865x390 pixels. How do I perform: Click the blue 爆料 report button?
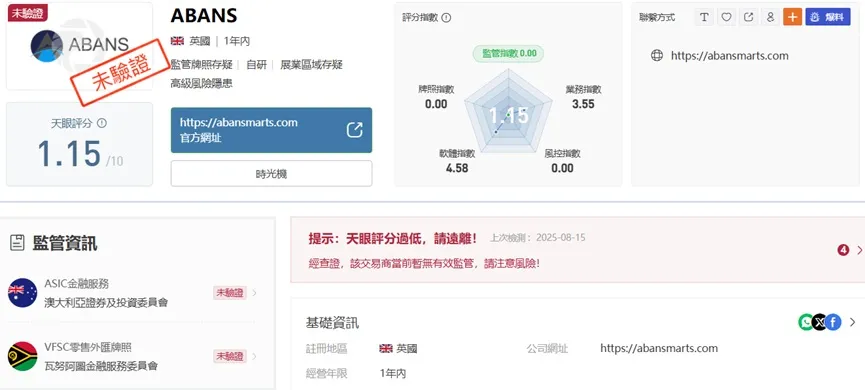(x=827, y=17)
